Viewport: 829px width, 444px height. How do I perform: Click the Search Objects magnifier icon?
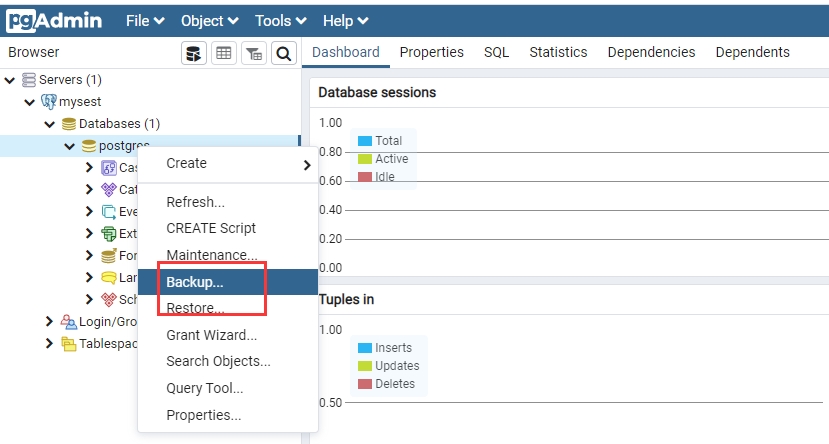pyautogui.click(x=284, y=53)
